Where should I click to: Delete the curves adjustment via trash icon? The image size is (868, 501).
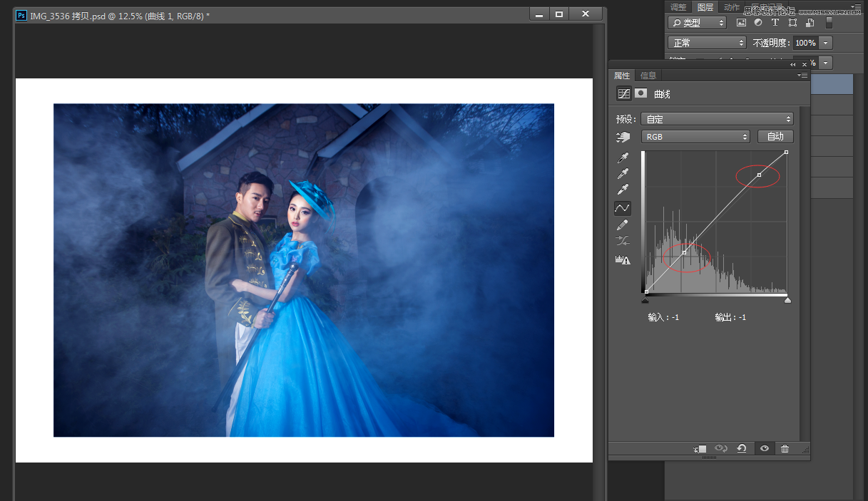[x=785, y=448]
